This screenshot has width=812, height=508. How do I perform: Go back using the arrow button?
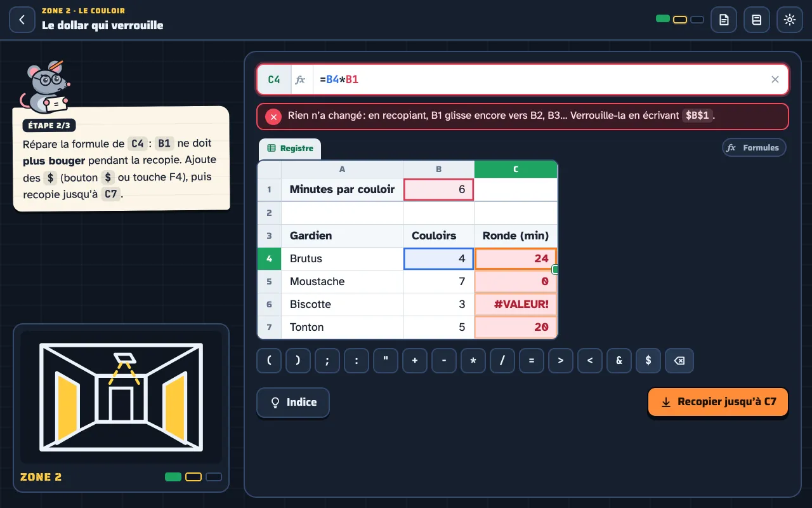[22, 20]
